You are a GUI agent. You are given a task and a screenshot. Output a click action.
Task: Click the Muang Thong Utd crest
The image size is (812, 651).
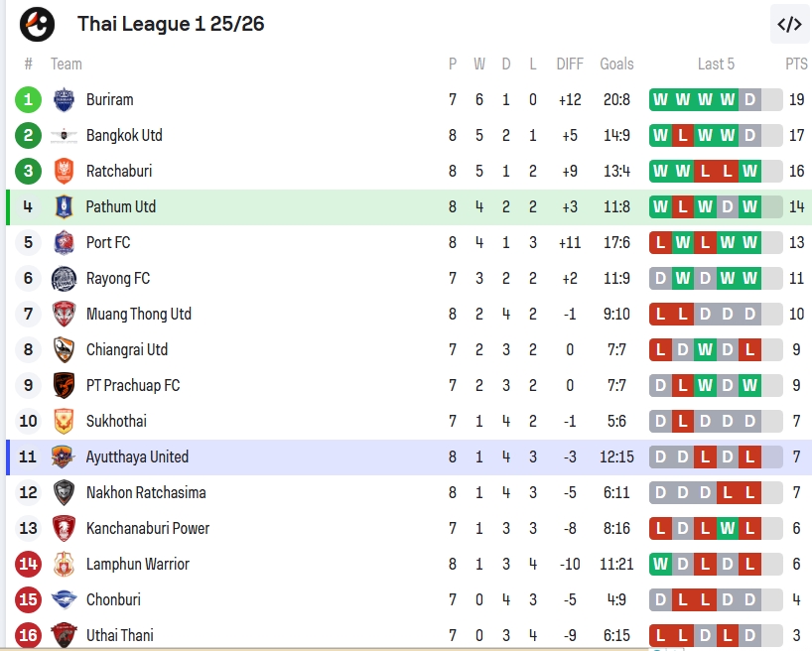coord(64,314)
